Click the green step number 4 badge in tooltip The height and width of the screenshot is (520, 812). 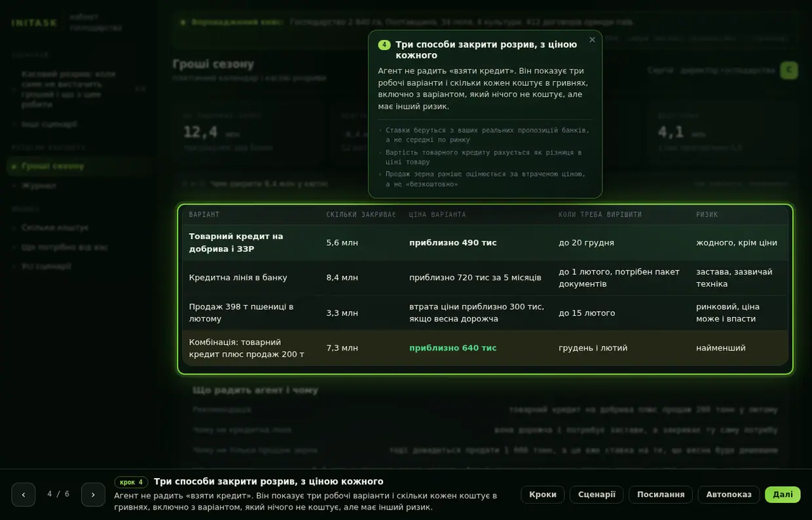point(384,45)
